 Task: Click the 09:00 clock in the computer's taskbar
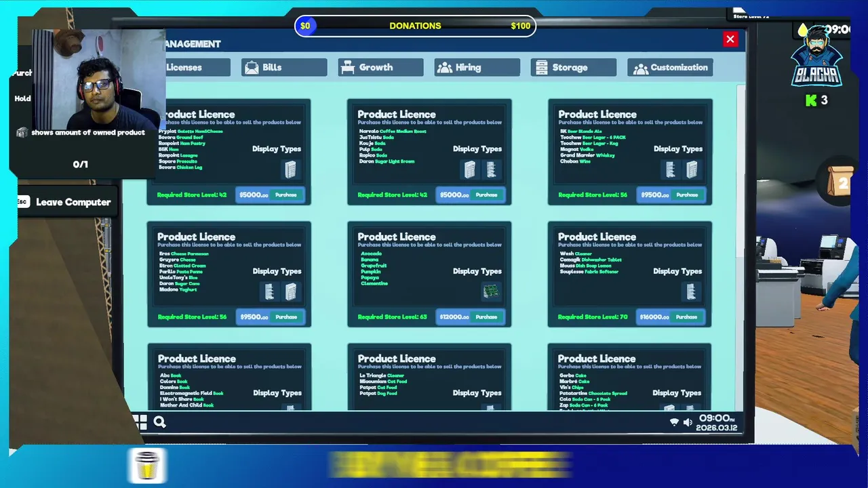(716, 418)
